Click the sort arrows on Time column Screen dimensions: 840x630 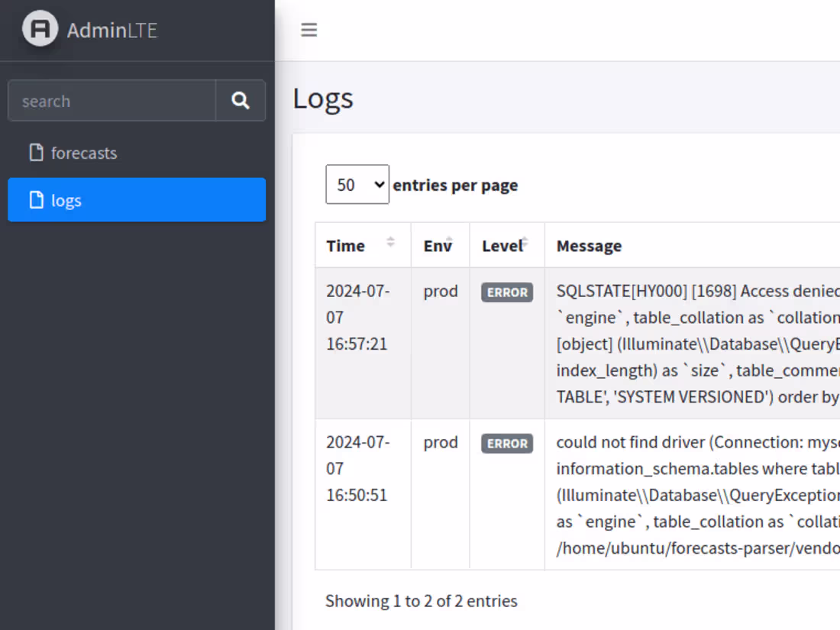click(x=389, y=243)
